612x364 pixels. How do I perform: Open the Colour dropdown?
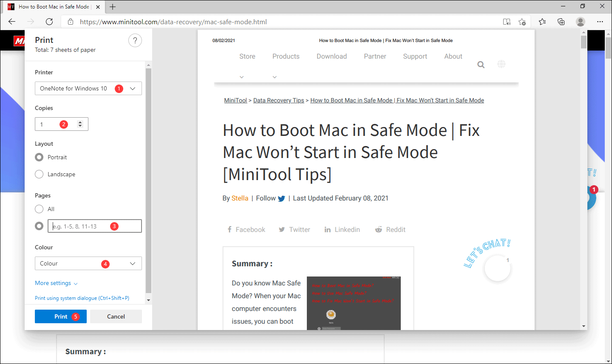pos(88,263)
